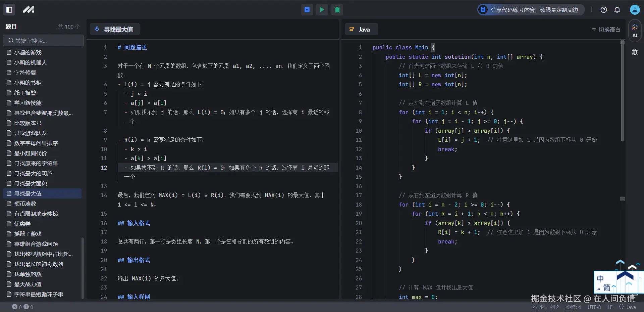Image resolution: width=644 pixels, height=312 pixels.
Task: Open the AI assistant panel
Action: pos(635,31)
